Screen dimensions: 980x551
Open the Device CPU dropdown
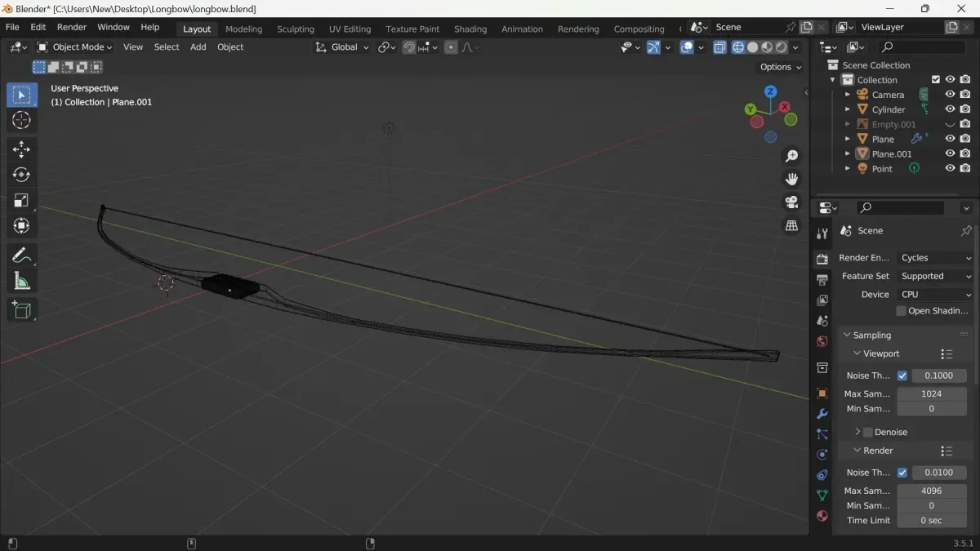tap(936, 295)
